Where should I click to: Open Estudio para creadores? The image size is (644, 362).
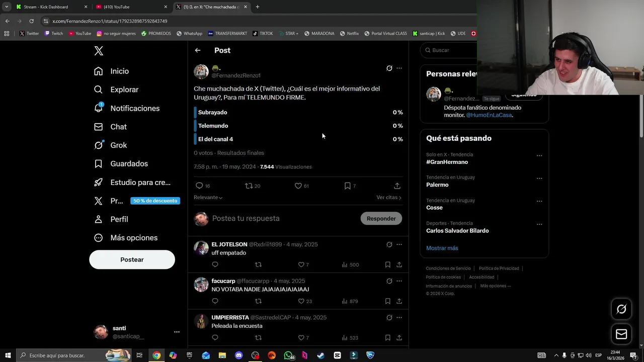[x=132, y=183]
